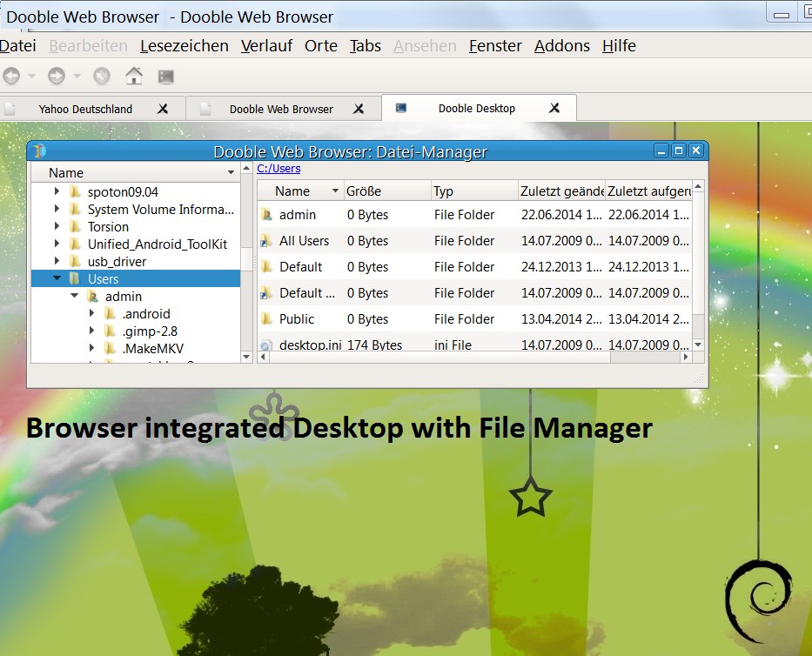Viewport: 812px width, 656px height.
Task: Expand the spoton09.04 folder
Action: [x=57, y=191]
